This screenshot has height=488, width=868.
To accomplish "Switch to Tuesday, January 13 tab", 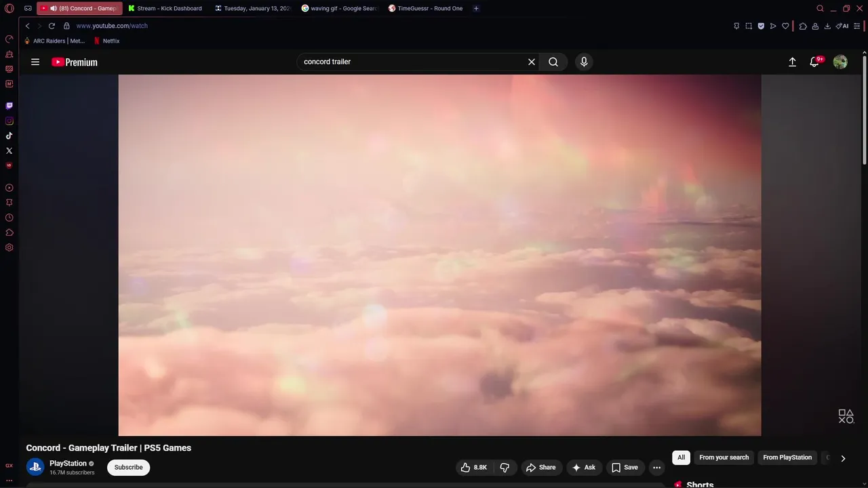I will click(x=253, y=9).
